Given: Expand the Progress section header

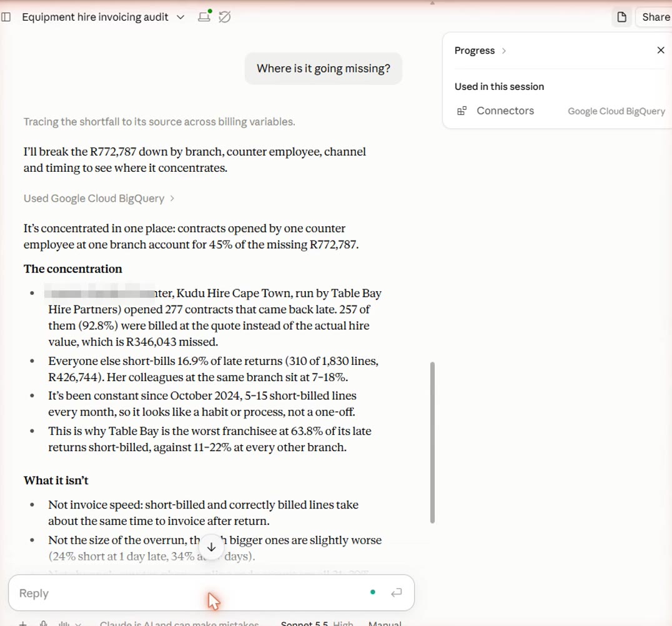Looking at the screenshot, I should click(480, 51).
